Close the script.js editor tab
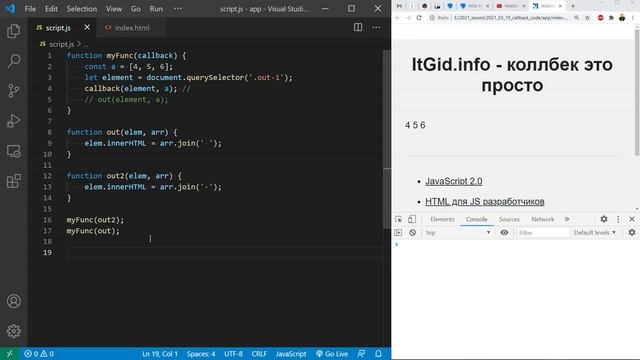Screen dimensions: 640x360 coord(87,27)
